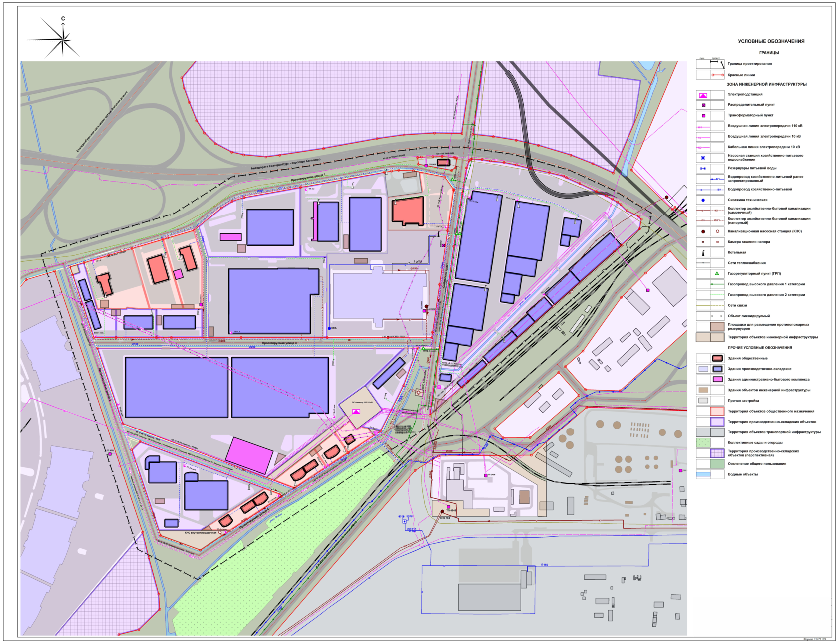This screenshot has height=644, width=838.
Task: Click the Озеленение общего пользования green swatch
Action: coord(717,464)
